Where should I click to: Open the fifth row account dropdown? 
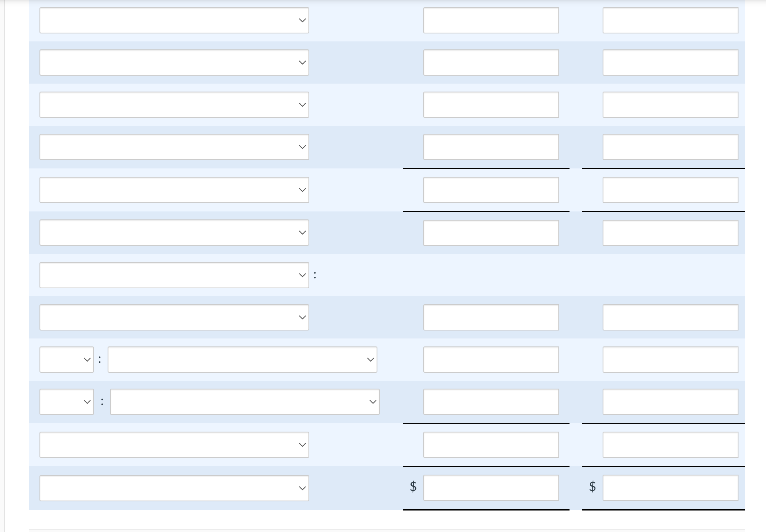(174, 190)
